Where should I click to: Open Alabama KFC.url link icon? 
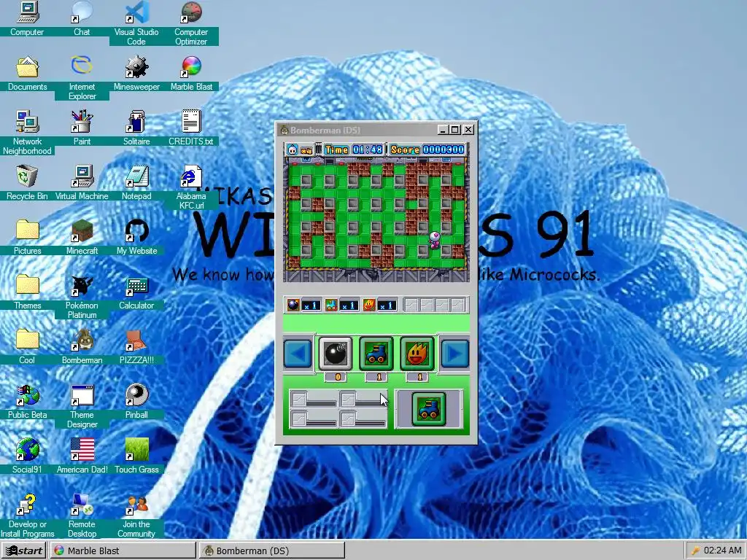tap(191, 187)
